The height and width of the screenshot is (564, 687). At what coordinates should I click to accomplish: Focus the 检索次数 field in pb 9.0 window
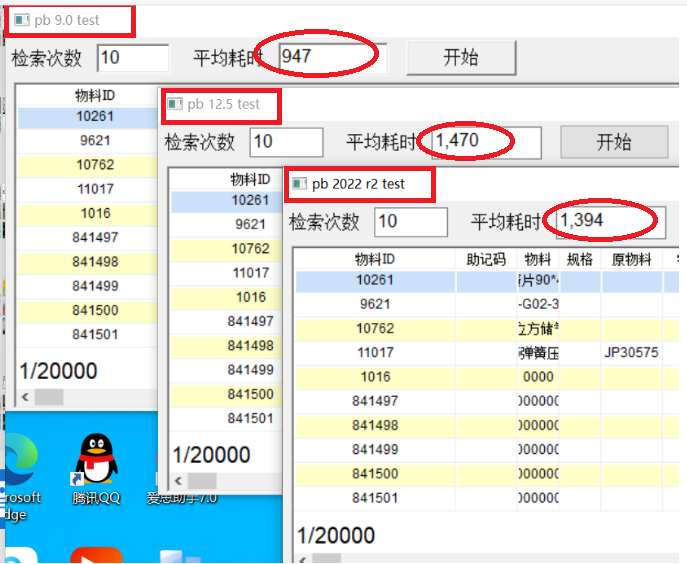[x=133, y=58]
